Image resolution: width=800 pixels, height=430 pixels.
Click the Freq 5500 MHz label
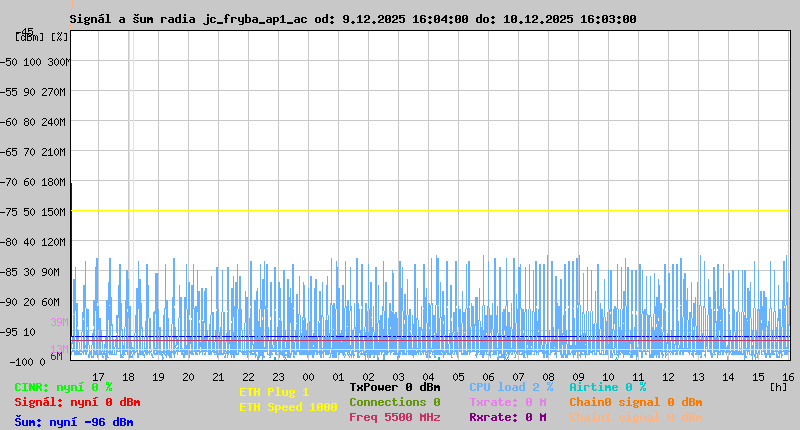click(x=394, y=417)
